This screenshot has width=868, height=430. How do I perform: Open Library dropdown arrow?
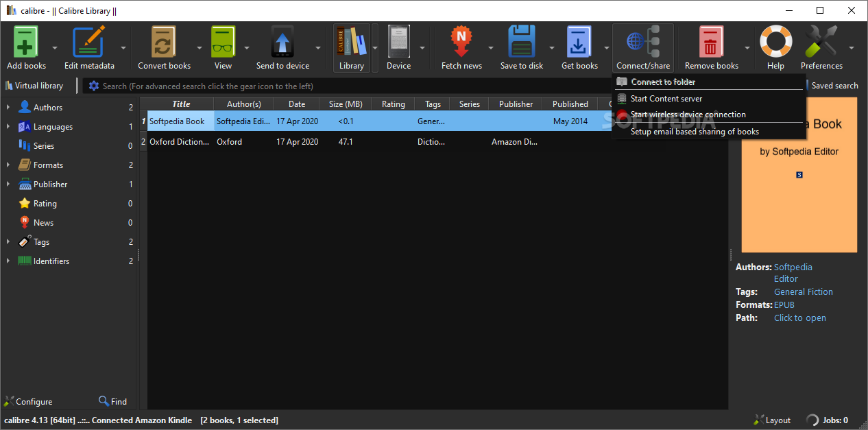(x=375, y=48)
